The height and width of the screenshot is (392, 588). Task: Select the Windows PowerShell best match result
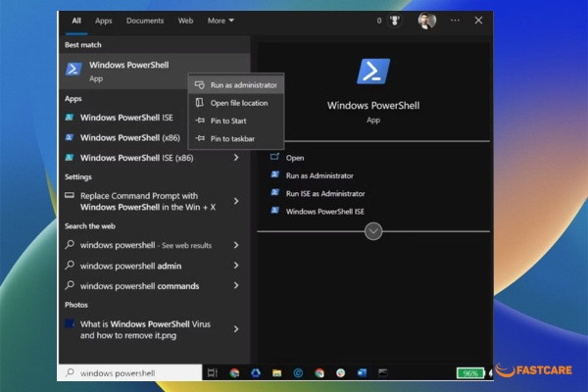155,72
